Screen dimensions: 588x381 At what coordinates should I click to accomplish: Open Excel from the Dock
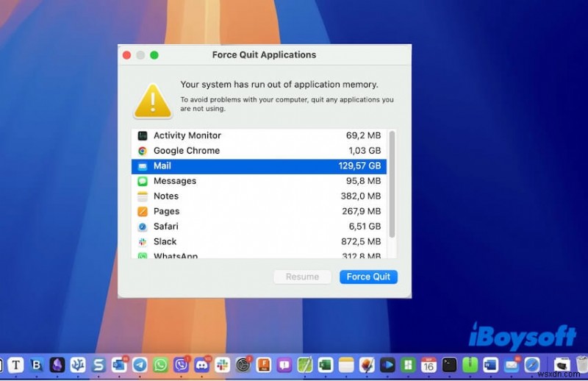point(326,365)
